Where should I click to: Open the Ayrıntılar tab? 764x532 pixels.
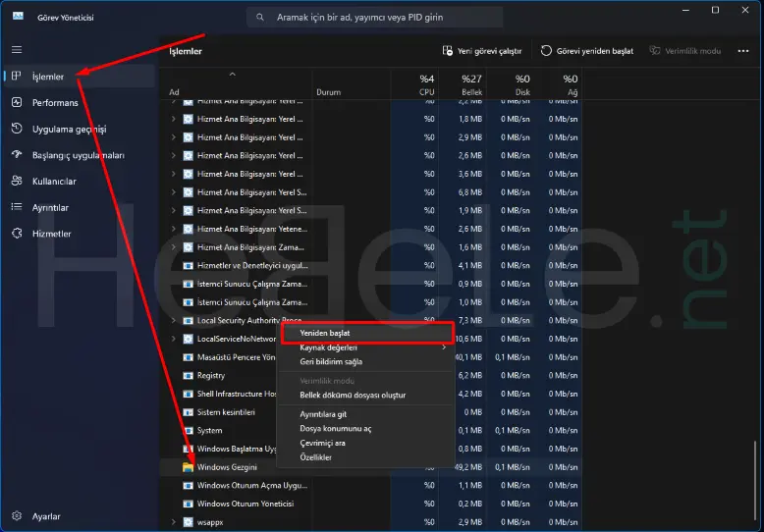tap(79, 207)
